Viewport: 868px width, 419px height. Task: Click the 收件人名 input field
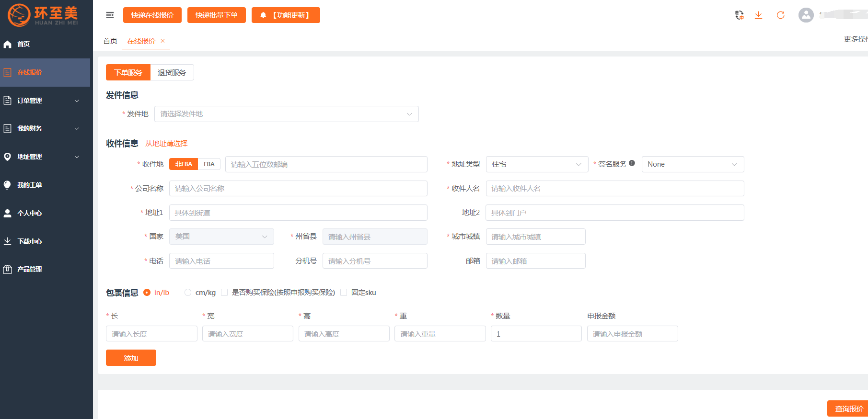click(614, 189)
